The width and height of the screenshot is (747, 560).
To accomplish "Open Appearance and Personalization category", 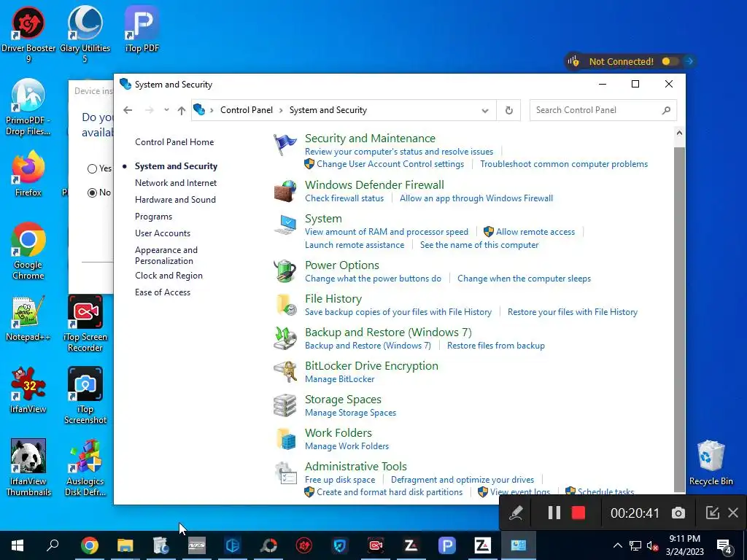I will coord(166,255).
